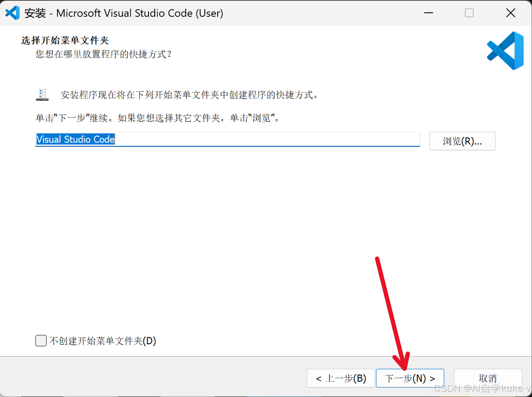
Task: Click the VS Code icon in title bar
Action: tap(12, 13)
